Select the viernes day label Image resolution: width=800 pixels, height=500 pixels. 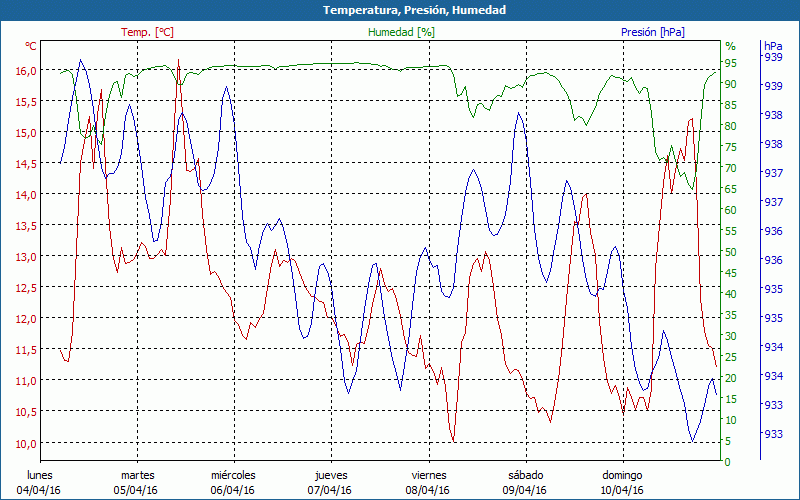428,475
